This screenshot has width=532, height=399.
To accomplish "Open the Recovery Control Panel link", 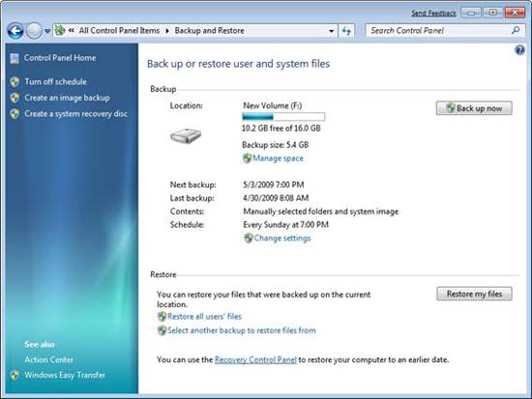I will (255, 359).
